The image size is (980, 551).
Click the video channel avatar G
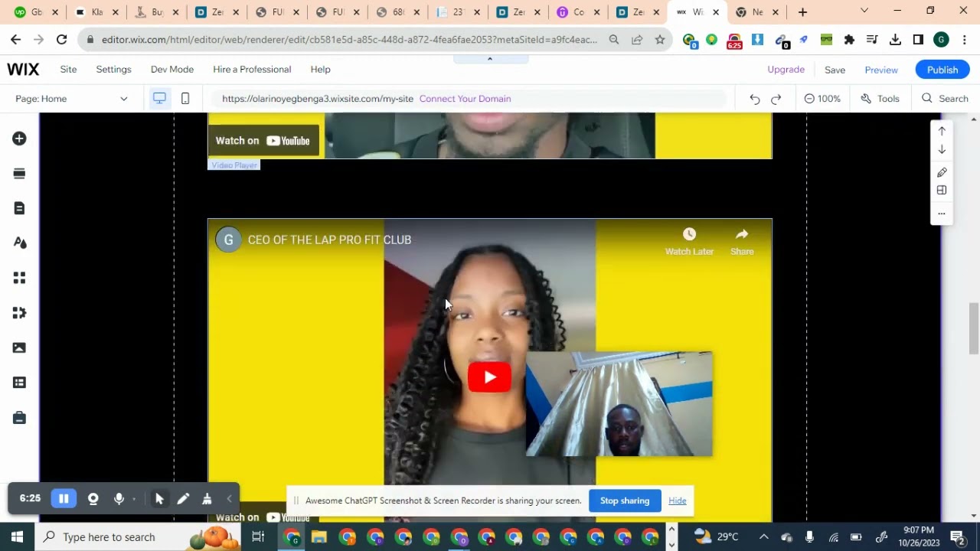[228, 240]
